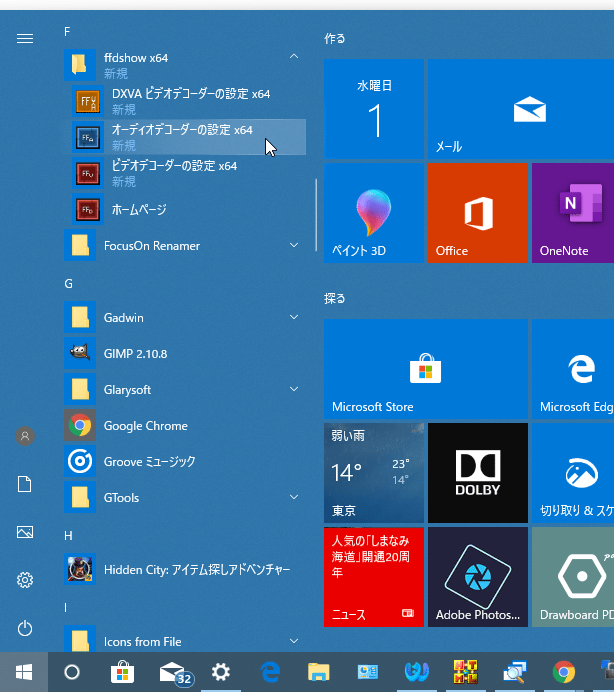614x692 pixels.
Task: Open the calendar tile showing 水曜日 1
Action: point(374,109)
